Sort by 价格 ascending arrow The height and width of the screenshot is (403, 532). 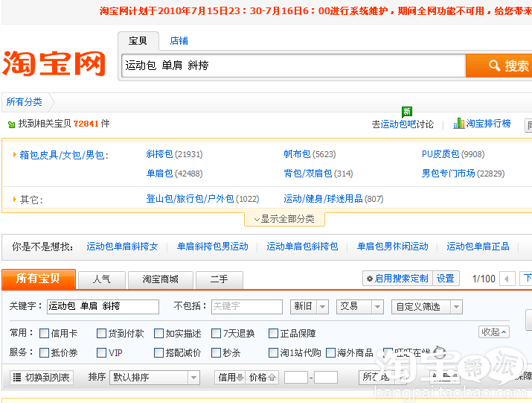[x=272, y=377]
